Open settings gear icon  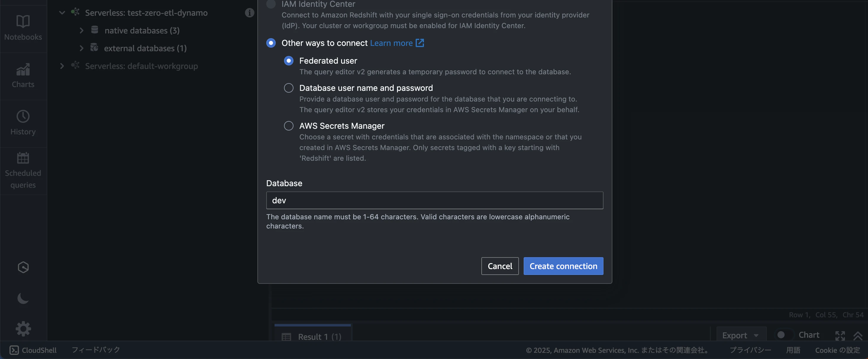[23, 329]
